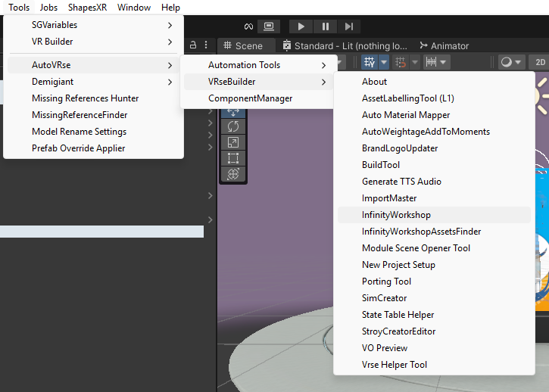Click the Meta infinity logo icon

pos(248,26)
